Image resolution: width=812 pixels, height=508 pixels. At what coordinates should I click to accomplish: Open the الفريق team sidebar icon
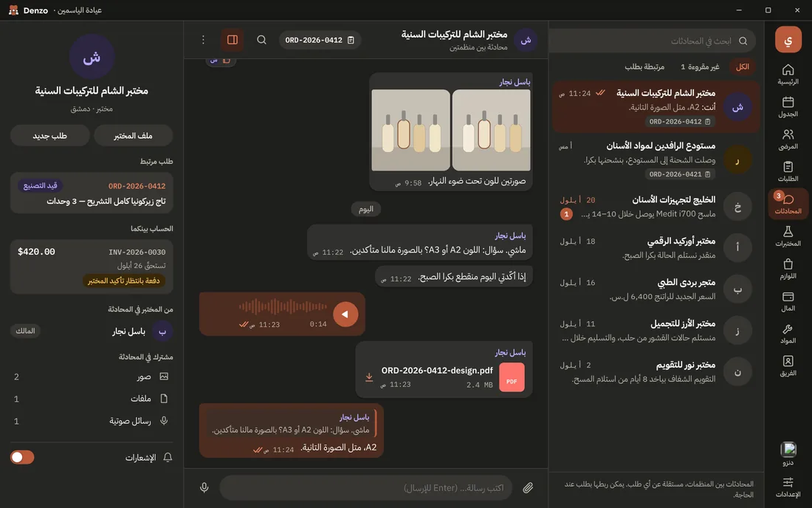coord(788,365)
